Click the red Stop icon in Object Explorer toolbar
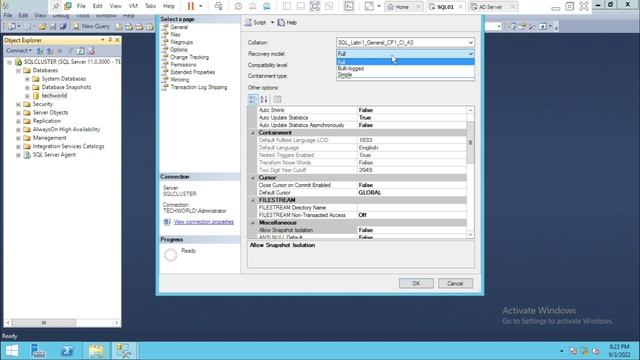The width and height of the screenshot is (640, 360). click(x=91, y=51)
